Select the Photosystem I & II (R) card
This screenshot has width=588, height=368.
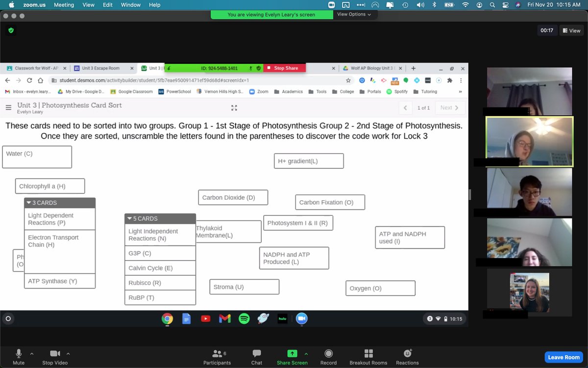(298, 223)
